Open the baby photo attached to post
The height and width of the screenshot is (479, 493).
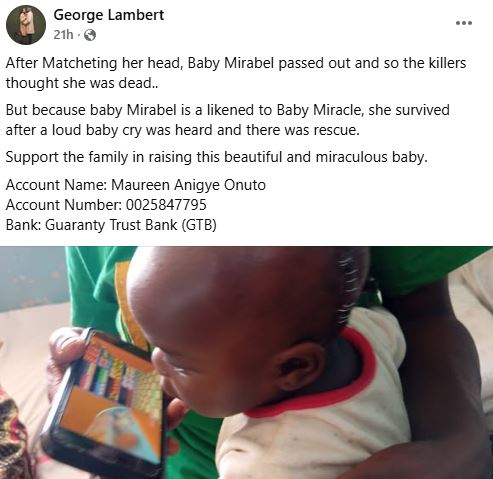point(246,363)
